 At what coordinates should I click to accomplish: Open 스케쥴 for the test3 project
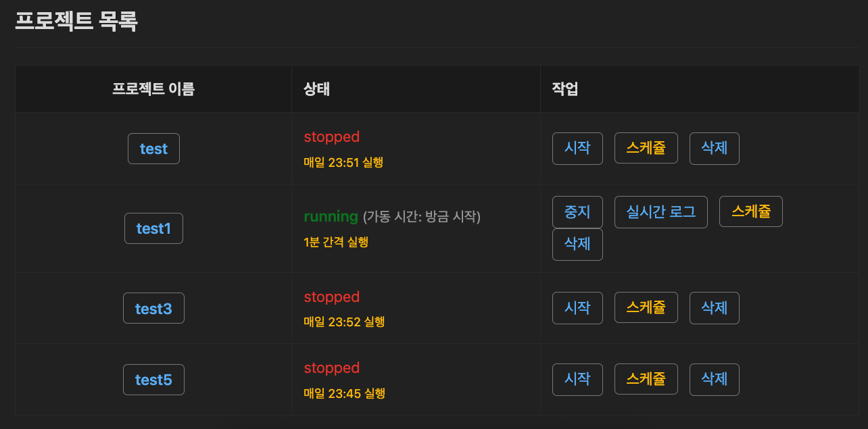click(646, 308)
